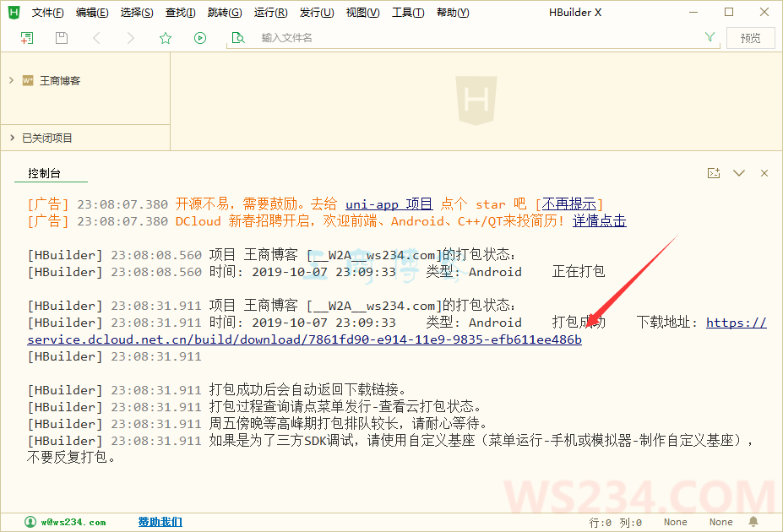
Task: Go back with left arrow icon
Action: click(97, 38)
